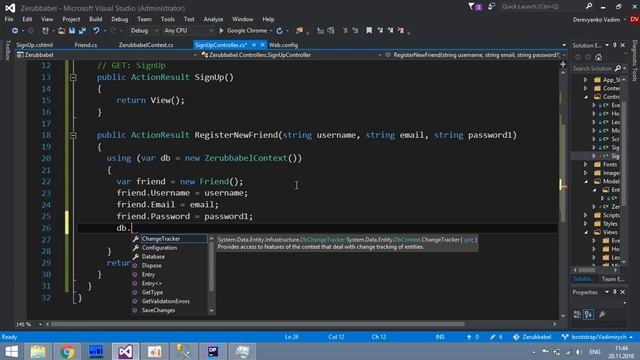Viewport: 640px width, 360px height.
Task: Click the volume speaker tray icon
Action: click(x=579, y=352)
